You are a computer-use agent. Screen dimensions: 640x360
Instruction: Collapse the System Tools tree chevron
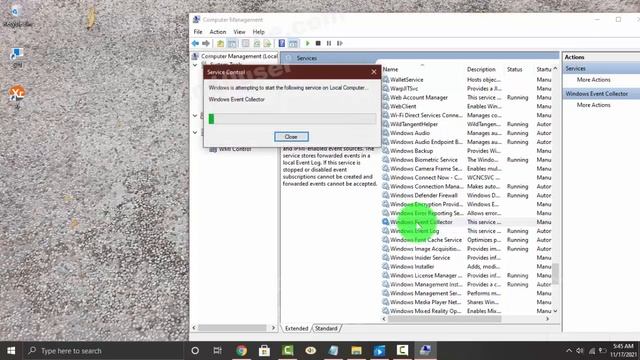(195, 65)
